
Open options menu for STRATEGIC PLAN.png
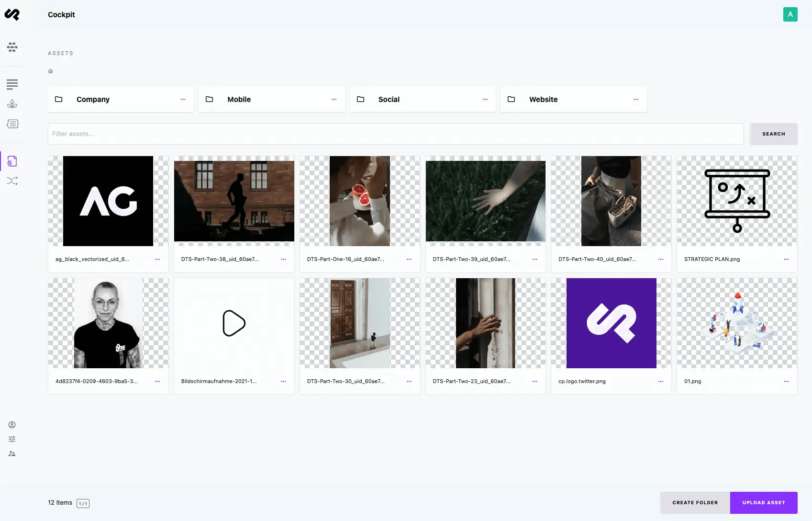click(x=786, y=260)
